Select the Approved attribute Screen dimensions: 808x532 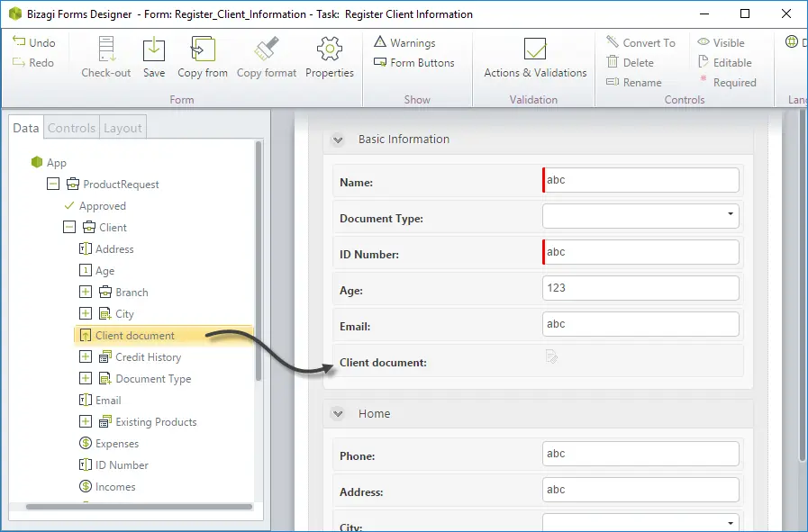[95, 205]
